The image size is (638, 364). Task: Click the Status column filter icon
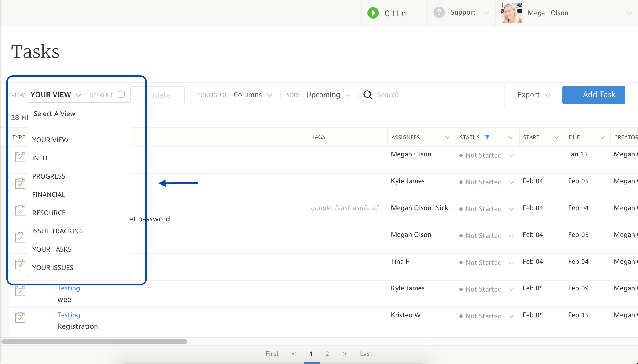pos(487,137)
